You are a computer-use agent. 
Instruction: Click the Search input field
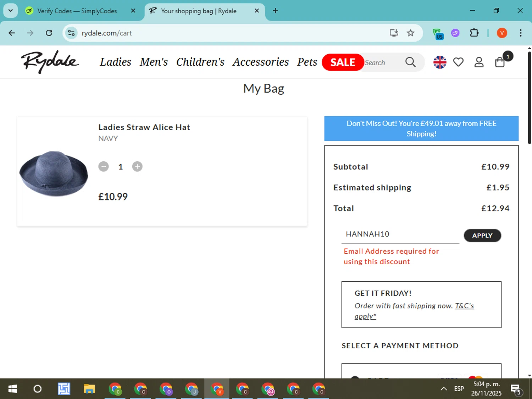pyautogui.click(x=384, y=62)
